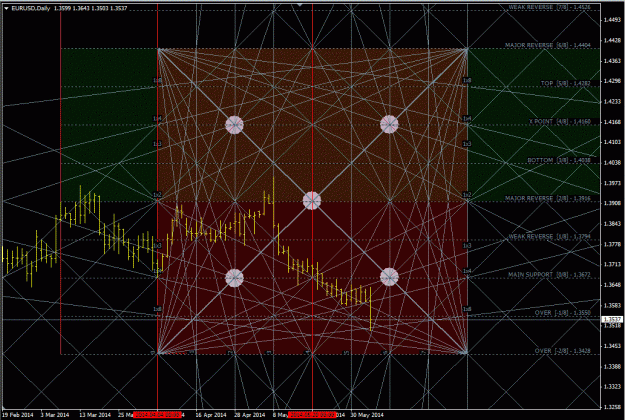This screenshot has width=625, height=420.
Task: Click the 13 Mar 2014 date label
Action: tap(95, 415)
